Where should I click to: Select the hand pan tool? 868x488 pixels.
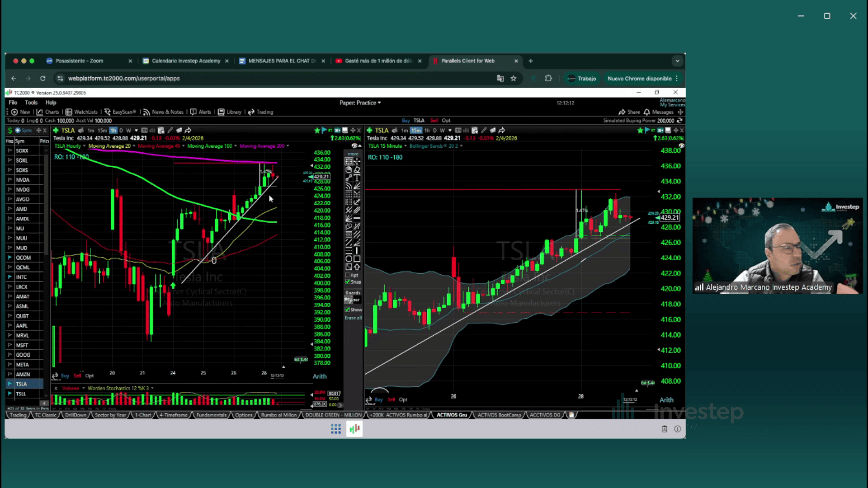(x=349, y=169)
